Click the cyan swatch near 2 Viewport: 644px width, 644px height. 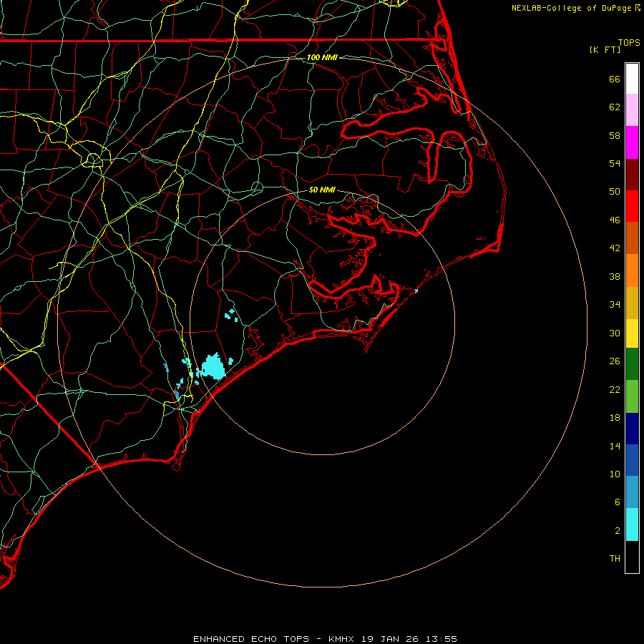632,525
